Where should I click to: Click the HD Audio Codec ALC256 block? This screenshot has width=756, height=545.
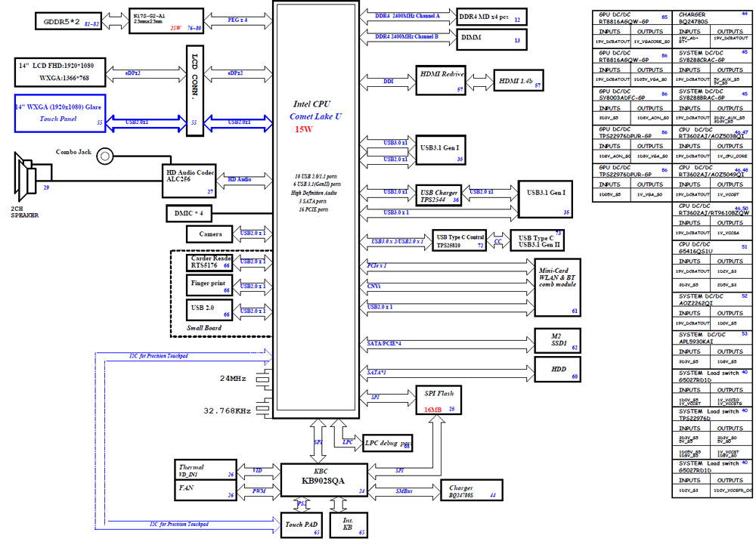[x=188, y=181]
